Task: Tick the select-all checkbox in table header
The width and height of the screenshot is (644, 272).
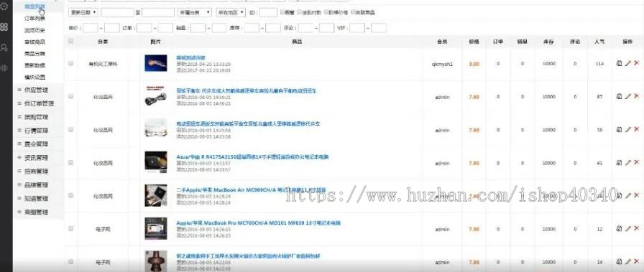Action: (x=70, y=41)
